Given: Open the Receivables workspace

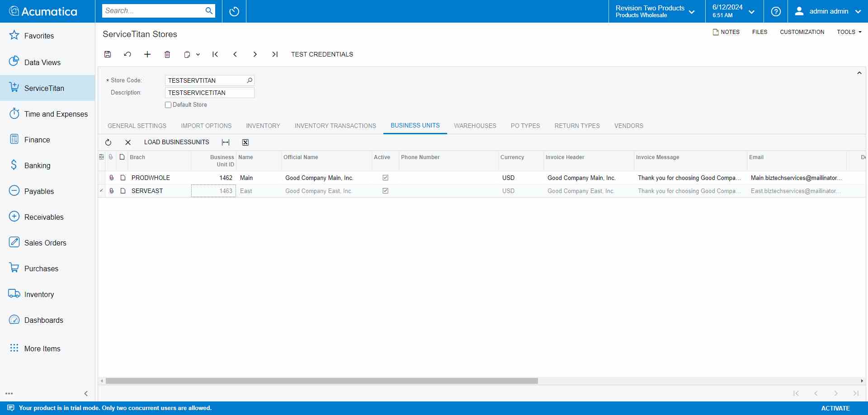Looking at the screenshot, I should 47,217.
